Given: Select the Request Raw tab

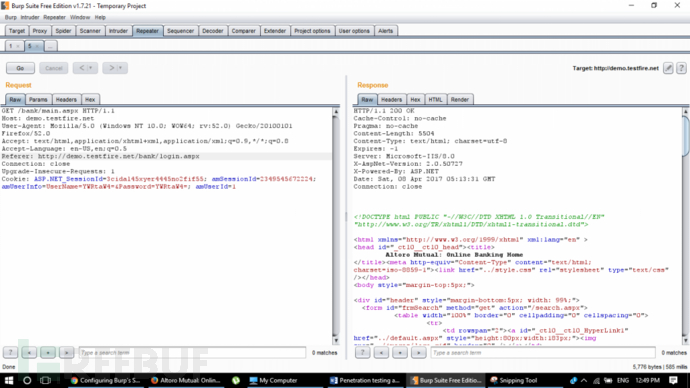Looking at the screenshot, I should (15, 100).
